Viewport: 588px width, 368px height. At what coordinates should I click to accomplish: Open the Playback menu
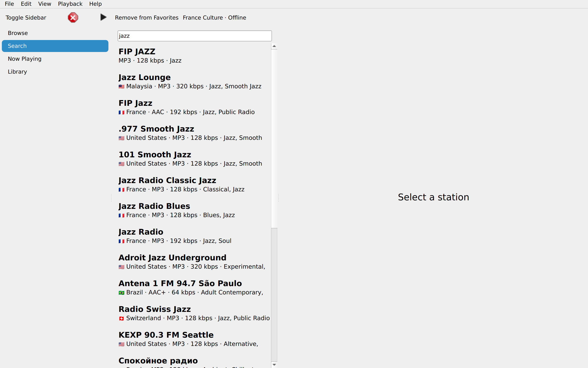click(70, 4)
